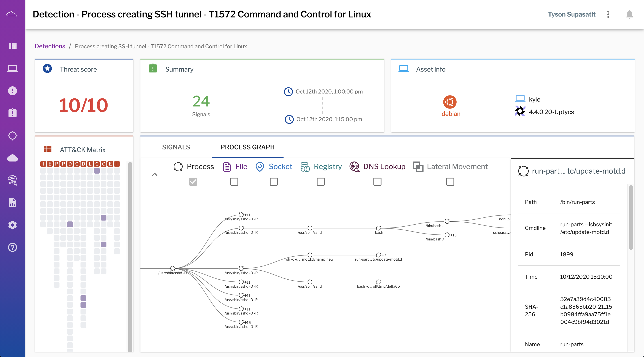Click the ATT&CK Matrix panel icon
644x357 pixels.
(x=47, y=149)
